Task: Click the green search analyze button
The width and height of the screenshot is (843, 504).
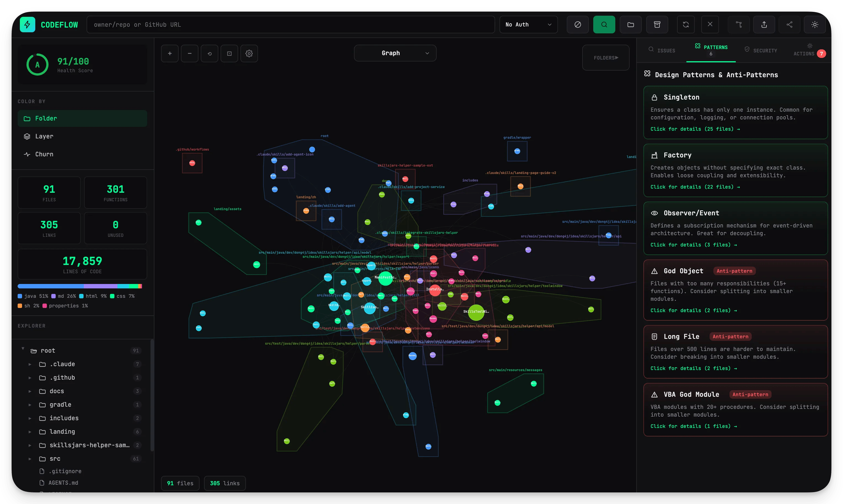Action: [x=604, y=25]
